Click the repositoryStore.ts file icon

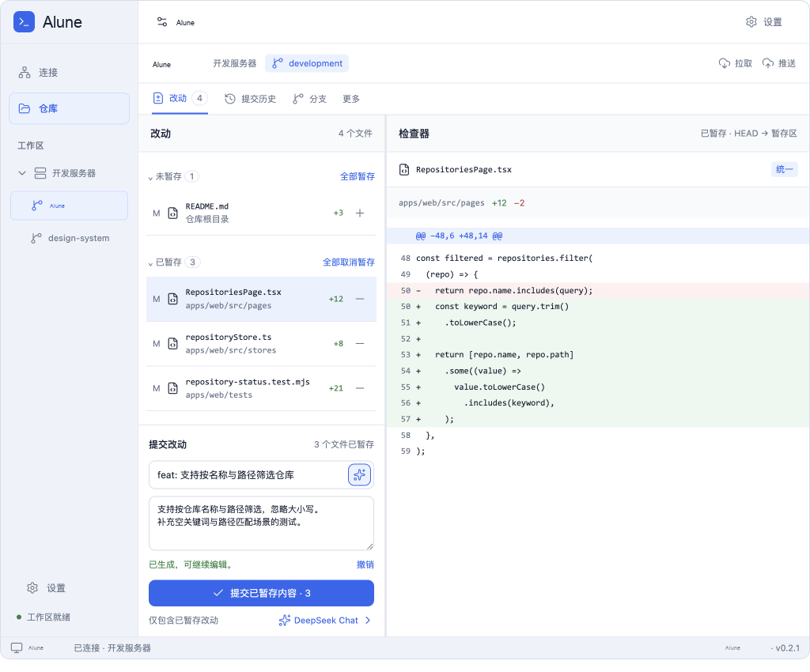[173, 344]
